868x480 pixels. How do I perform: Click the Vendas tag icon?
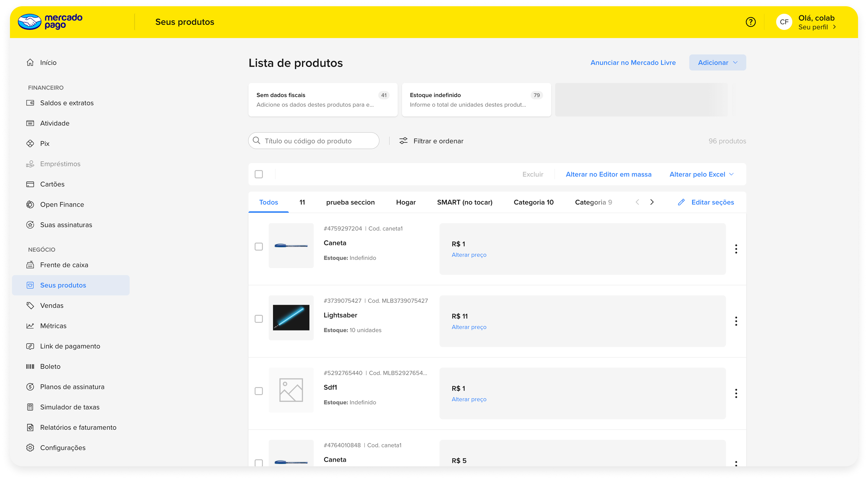tap(30, 305)
